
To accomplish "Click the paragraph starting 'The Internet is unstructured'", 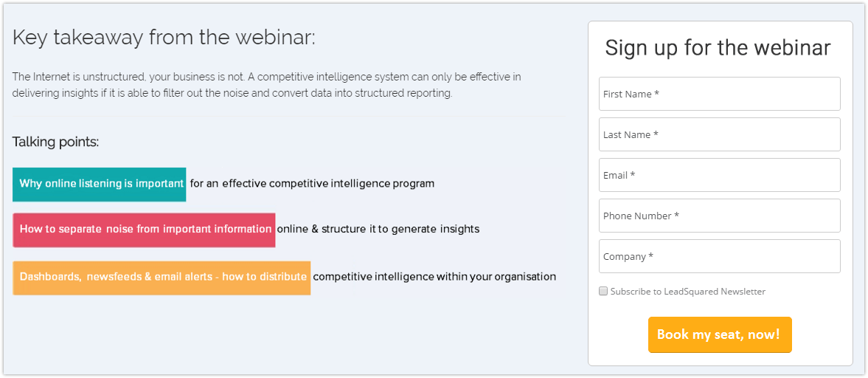I will tap(266, 85).
